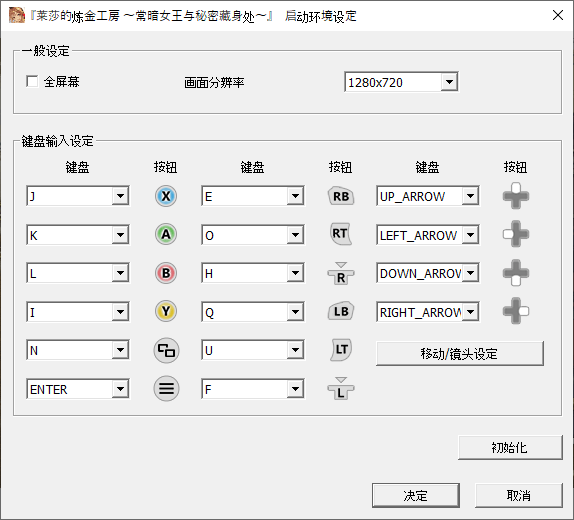
Task: Click the D-pad up direction icon
Action: [x=516, y=196]
